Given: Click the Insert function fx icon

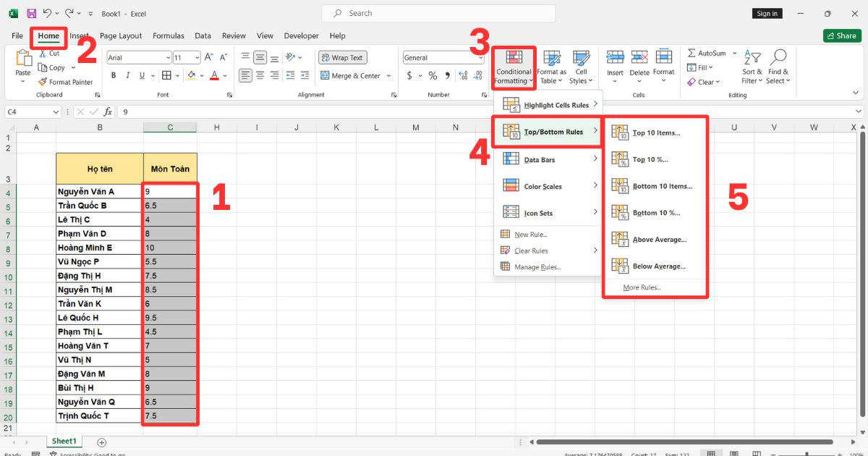Looking at the screenshot, I should tap(108, 111).
